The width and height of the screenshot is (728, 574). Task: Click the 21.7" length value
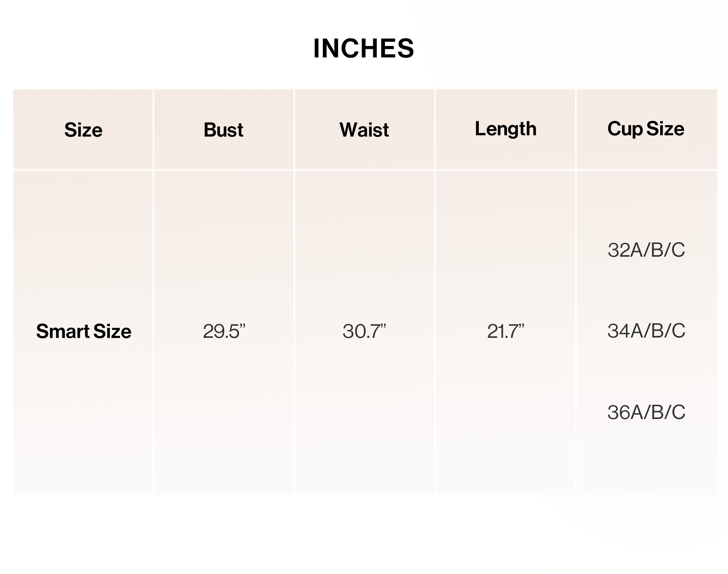[x=505, y=331]
